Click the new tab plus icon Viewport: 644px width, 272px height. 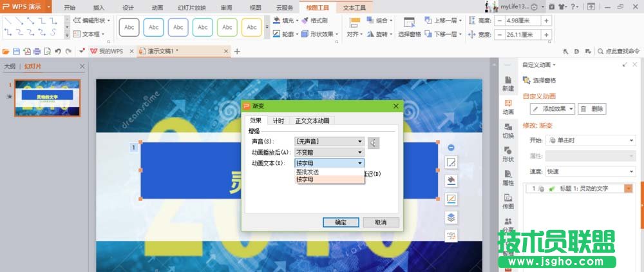237,52
